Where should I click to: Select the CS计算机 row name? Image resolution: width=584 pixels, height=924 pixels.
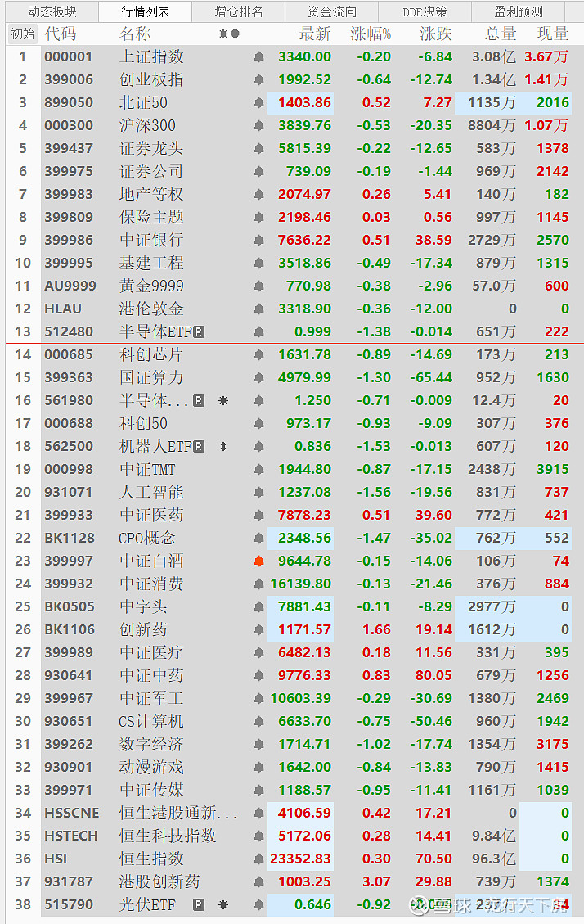tap(151, 722)
